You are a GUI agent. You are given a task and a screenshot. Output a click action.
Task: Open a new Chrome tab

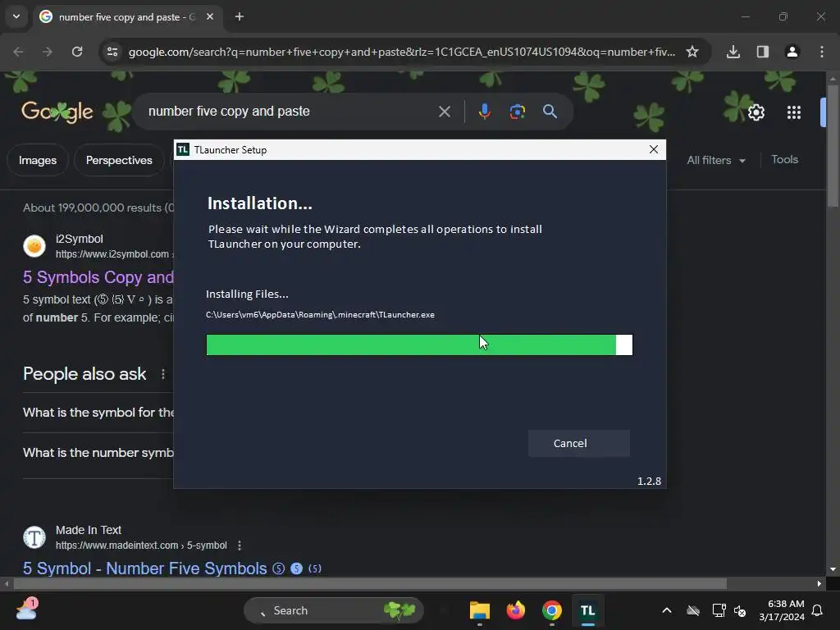240,16
